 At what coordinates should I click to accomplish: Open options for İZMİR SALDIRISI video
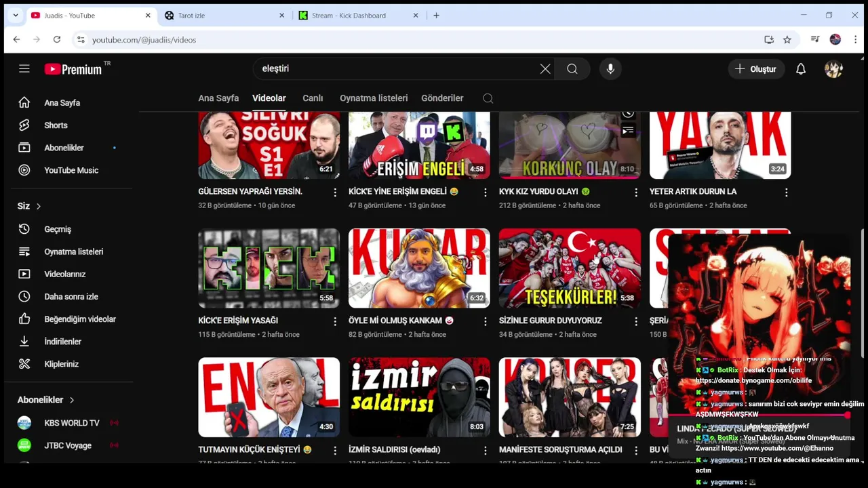coord(486,450)
